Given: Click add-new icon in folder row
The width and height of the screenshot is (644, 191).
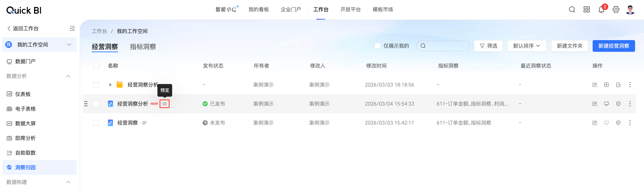Looking at the screenshot, I should point(606,85).
